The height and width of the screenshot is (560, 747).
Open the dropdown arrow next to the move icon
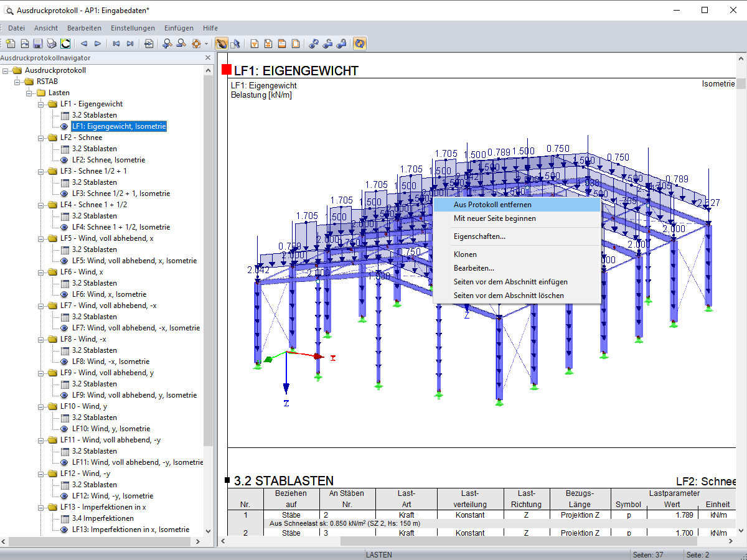(x=206, y=44)
